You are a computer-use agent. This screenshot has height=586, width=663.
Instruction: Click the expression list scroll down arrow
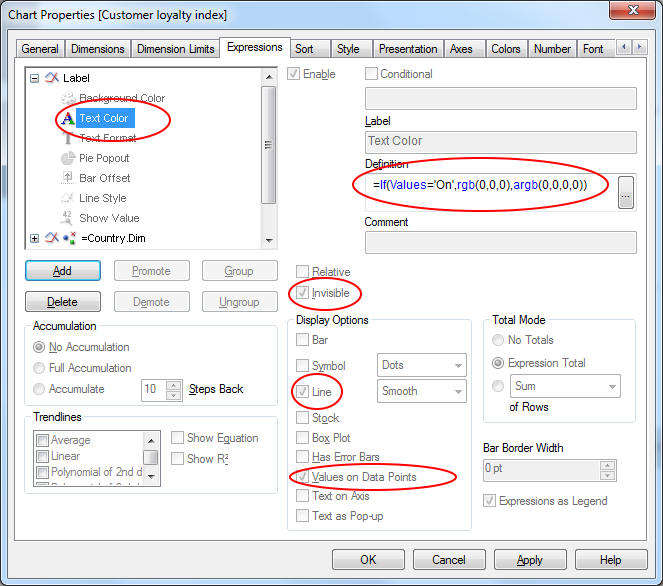point(269,240)
